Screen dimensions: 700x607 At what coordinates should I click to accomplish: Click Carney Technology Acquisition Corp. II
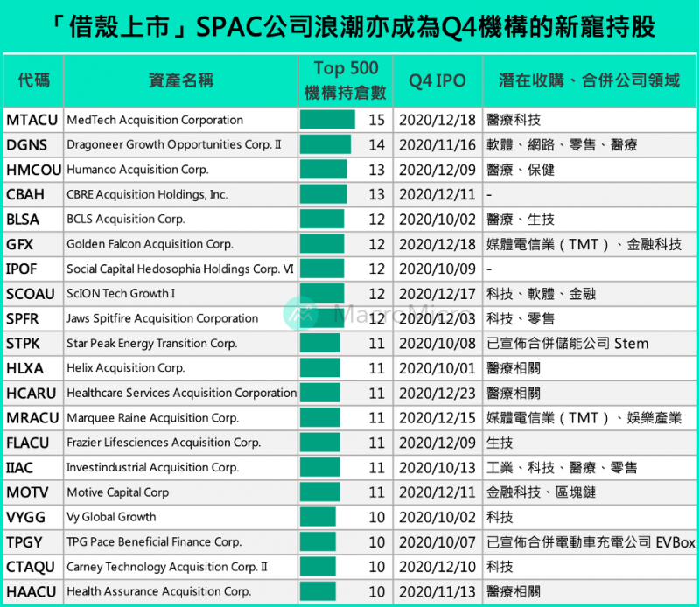pos(167,568)
